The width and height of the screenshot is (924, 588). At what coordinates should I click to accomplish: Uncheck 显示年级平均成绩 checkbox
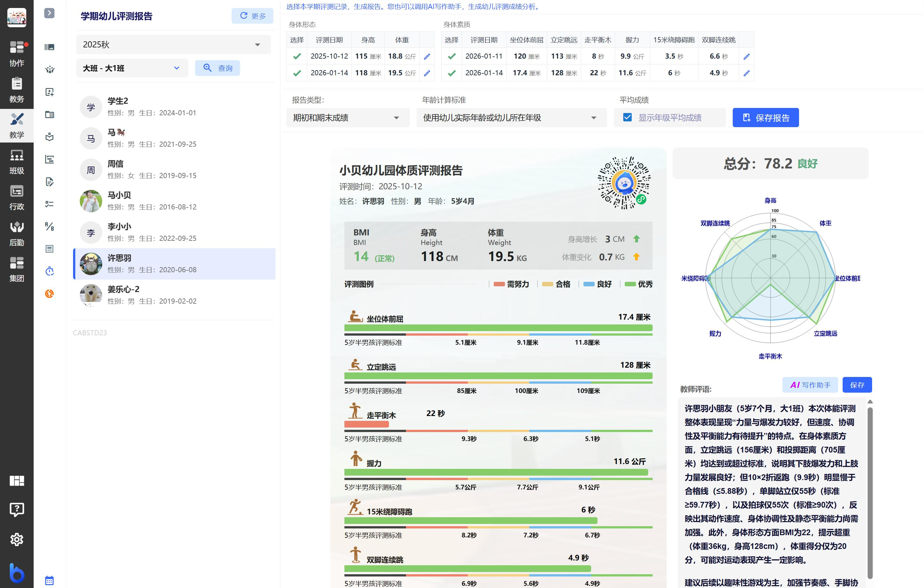tap(627, 117)
